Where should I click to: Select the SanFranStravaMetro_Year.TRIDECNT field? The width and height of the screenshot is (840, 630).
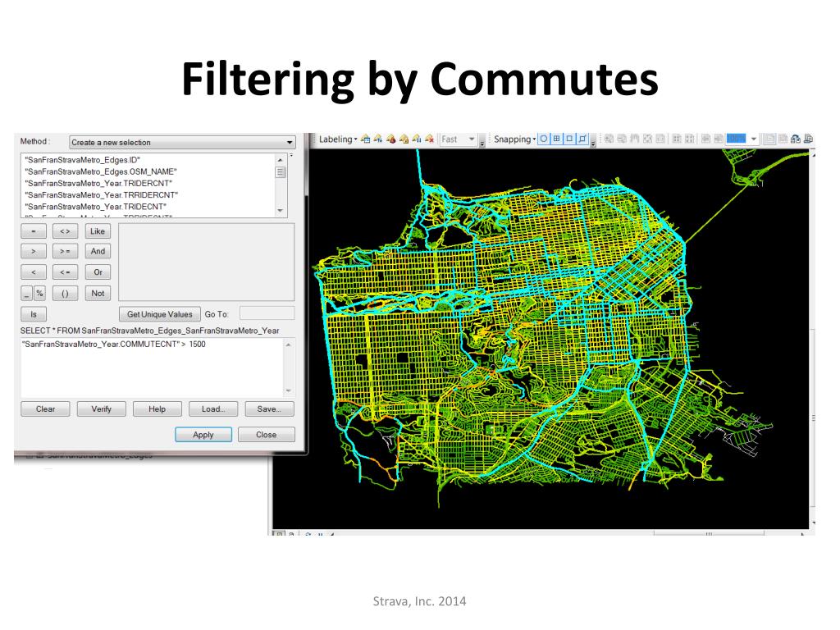pos(96,207)
